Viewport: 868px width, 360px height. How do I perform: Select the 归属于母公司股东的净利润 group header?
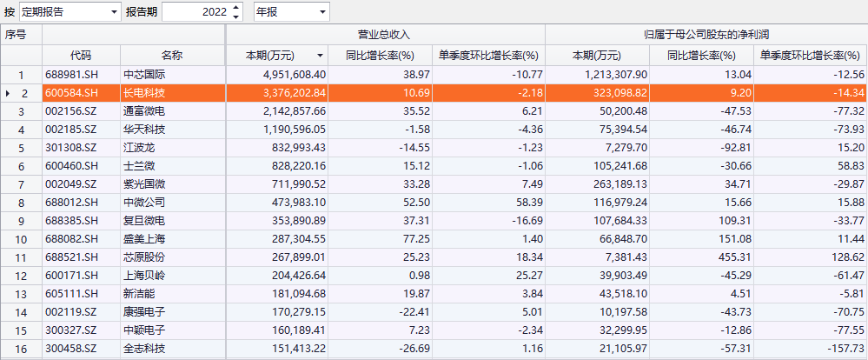click(706, 35)
